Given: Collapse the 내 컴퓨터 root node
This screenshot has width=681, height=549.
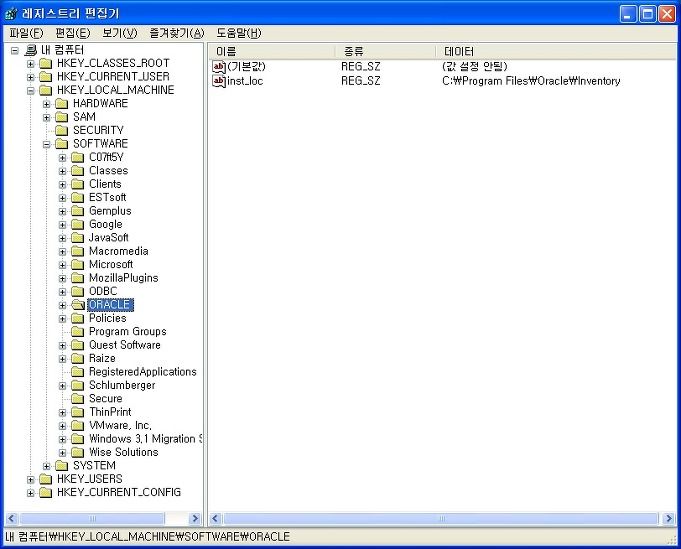Looking at the screenshot, I should click(x=15, y=51).
